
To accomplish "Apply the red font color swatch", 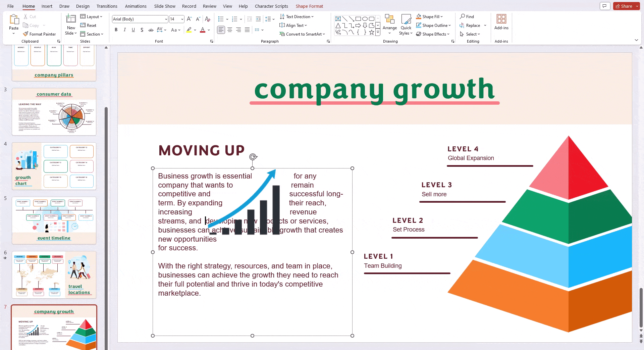I will [203, 30].
